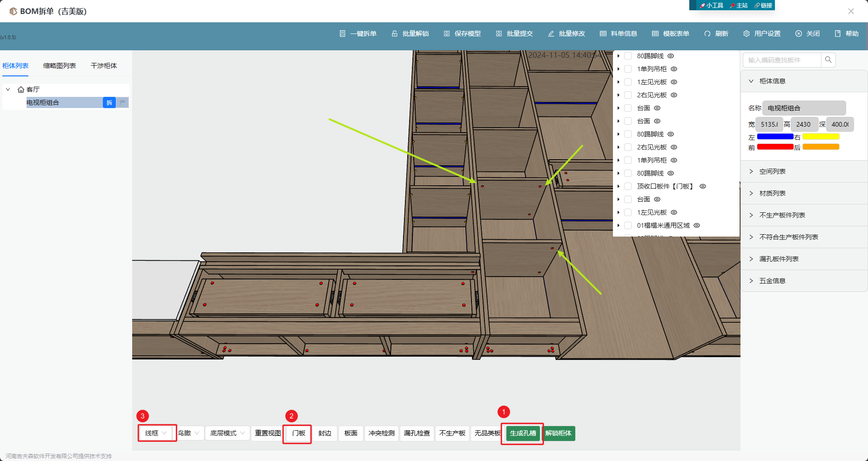Expand the 材质列表 section
Image resolution: width=868 pixels, height=461 pixels.
click(x=773, y=193)
